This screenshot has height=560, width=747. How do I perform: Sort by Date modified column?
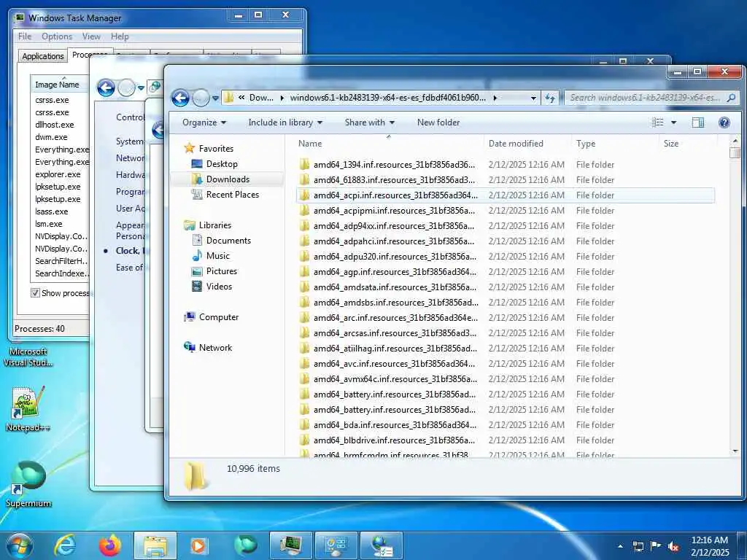(x=527, y=144)
